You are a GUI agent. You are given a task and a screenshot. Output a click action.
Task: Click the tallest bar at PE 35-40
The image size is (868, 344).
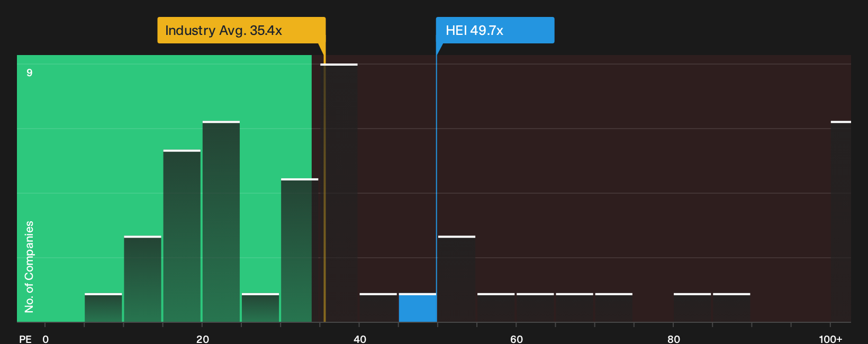click(x=339, y=193)
